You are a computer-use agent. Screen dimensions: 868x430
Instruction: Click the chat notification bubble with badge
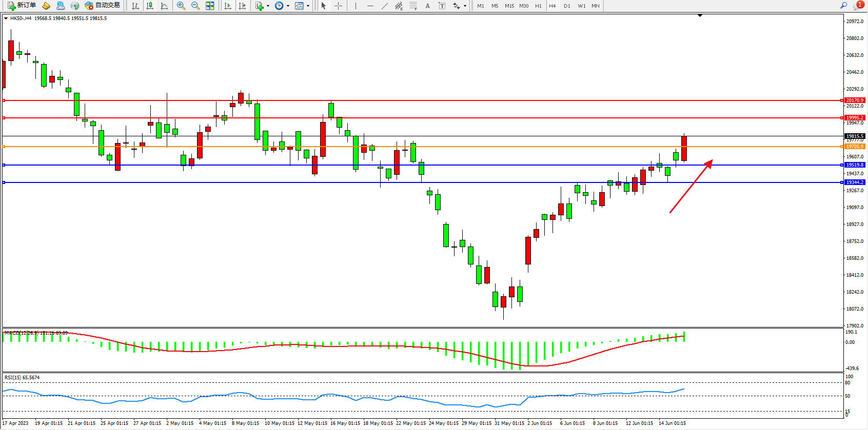tap(858, 6)
